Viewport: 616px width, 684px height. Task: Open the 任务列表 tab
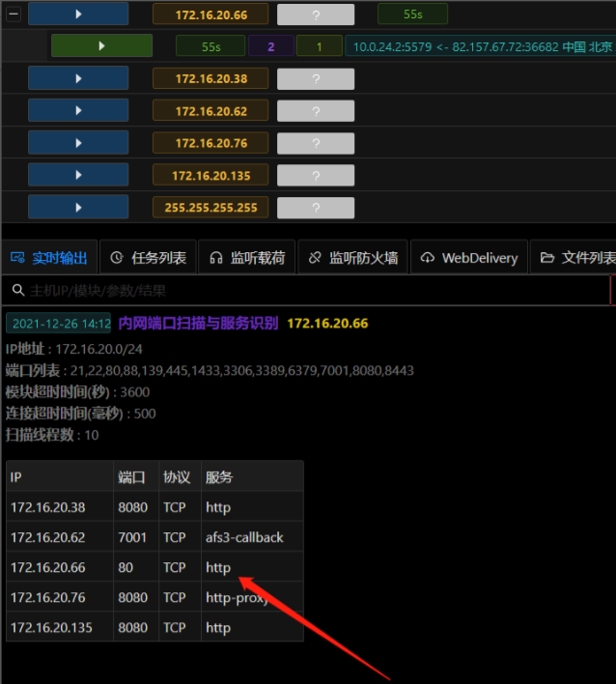149,258
